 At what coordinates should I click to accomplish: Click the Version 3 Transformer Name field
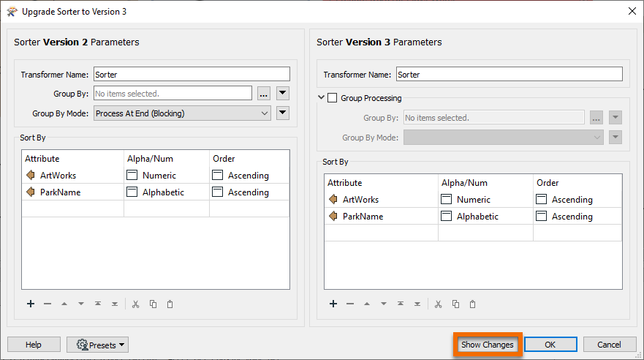pos(509,75)
